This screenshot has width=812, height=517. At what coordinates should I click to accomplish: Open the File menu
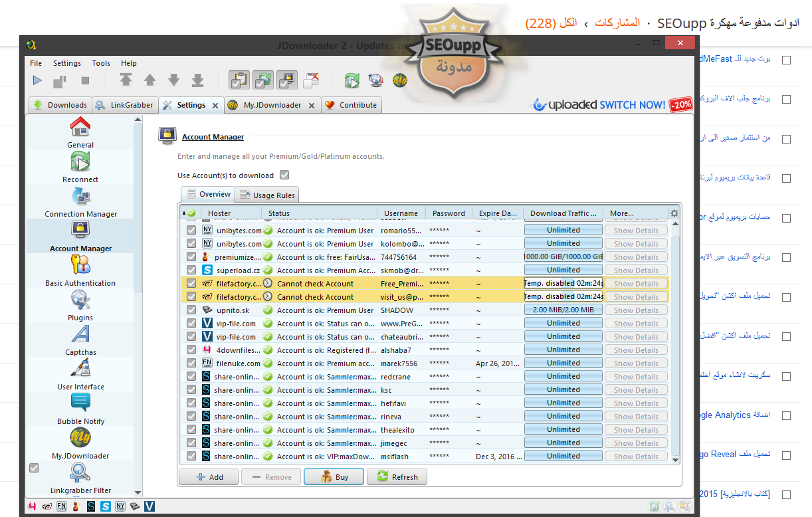pyautogui.click(x=36, y=63)
